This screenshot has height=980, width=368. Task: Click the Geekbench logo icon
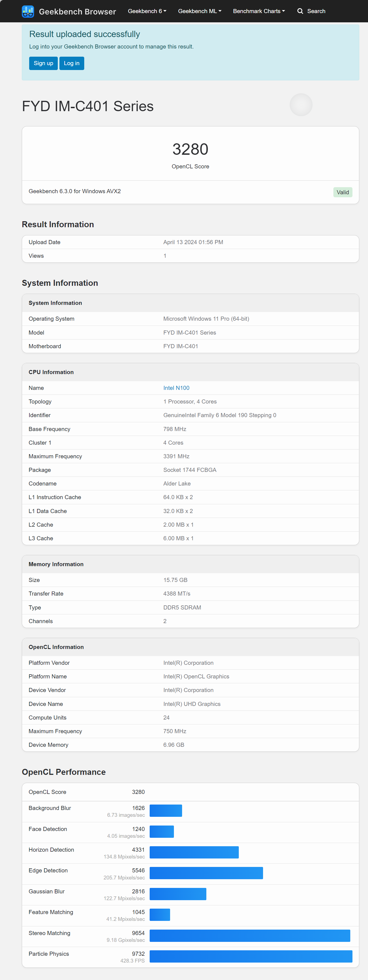(28, 11)
